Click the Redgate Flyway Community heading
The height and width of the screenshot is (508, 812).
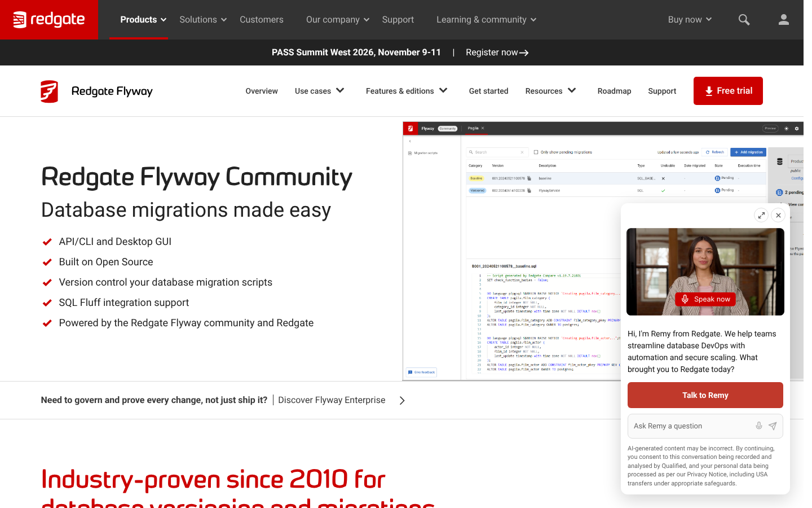tap(197, 177)
